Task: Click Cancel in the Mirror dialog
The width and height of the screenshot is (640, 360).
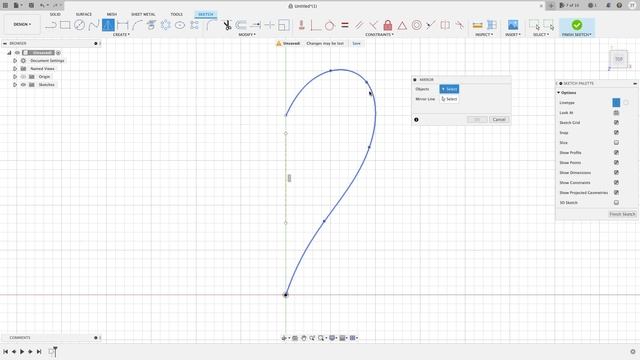Action: (499, 120)
